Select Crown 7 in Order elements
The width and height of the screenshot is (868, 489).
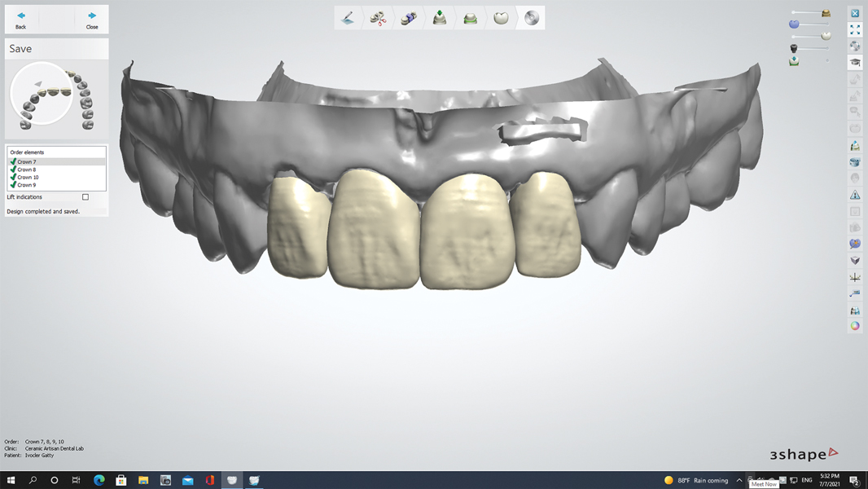27,162
